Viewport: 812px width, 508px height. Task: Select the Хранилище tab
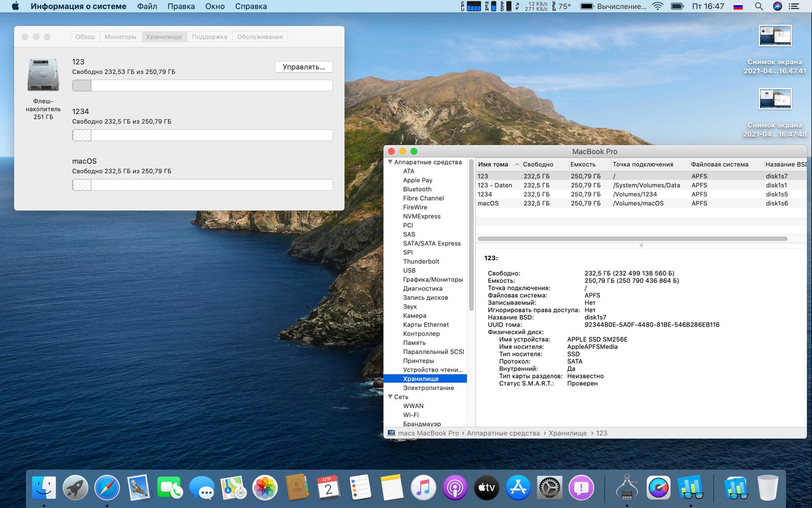[164, 37]
